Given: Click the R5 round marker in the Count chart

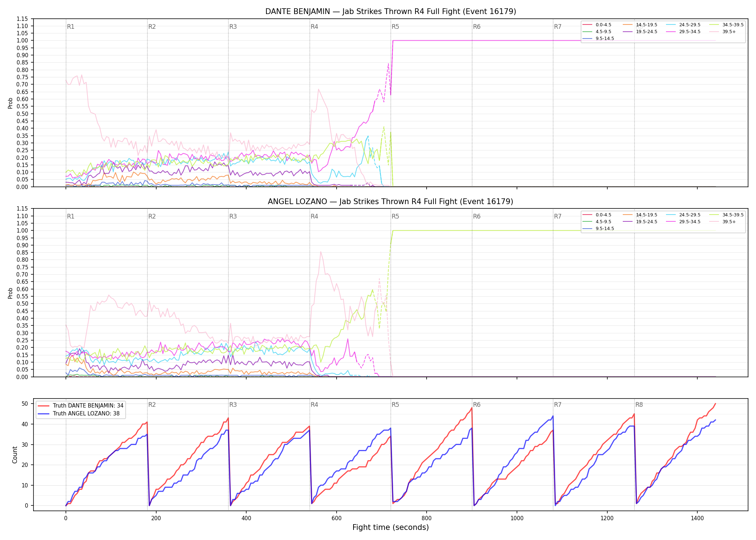Looking at the screenshot, I should click(x=395, y=405).
